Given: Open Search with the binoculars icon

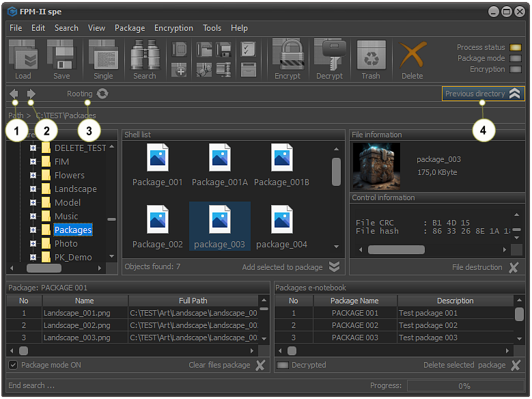Looking at the screenshot, I should pyautogui.click(x=145, y=55).
